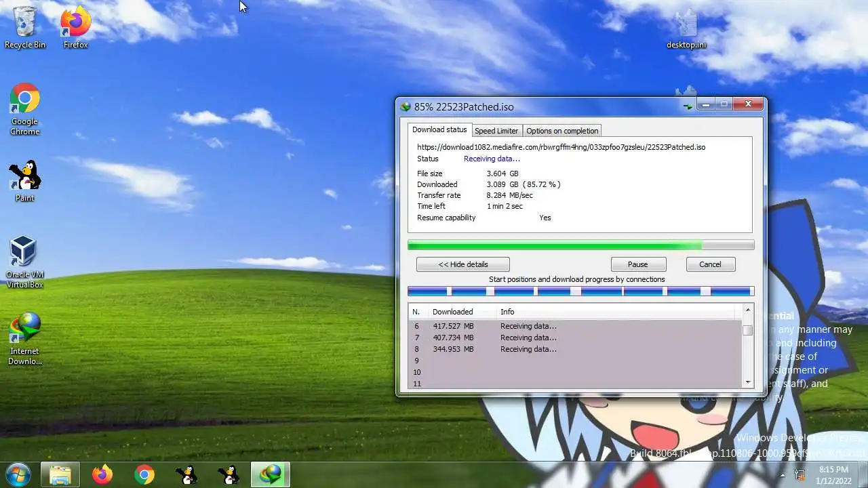This screenshot has height=488, width=868.
Task: Click the connections list scroll up arrow
Action: point(748,310)
